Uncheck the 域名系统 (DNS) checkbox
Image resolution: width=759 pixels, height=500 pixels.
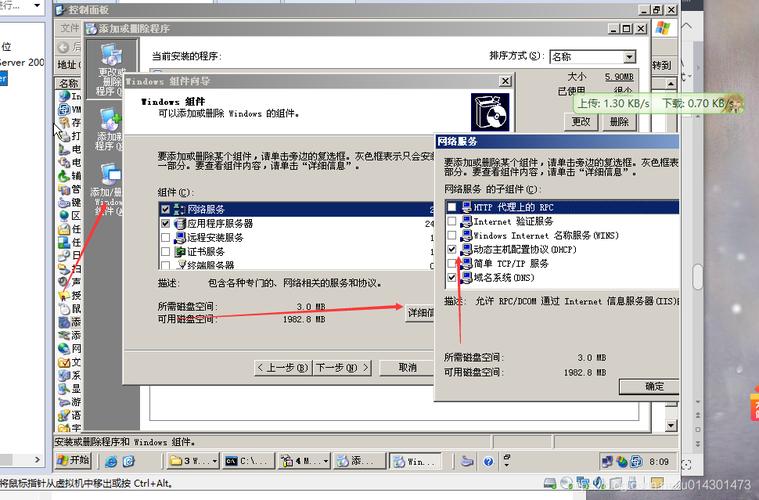(452, 277)
